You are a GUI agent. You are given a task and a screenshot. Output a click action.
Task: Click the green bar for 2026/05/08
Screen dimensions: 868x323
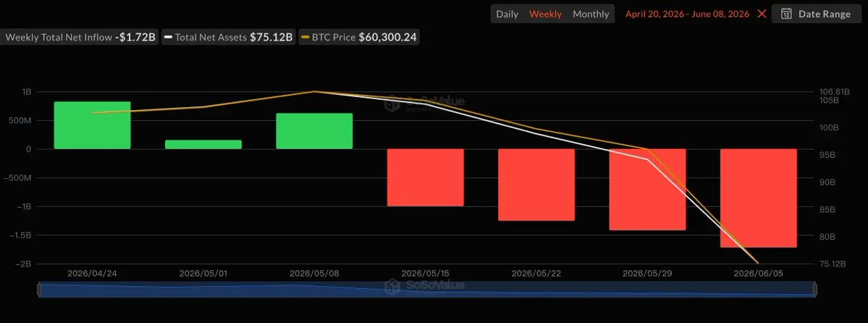[x=314, y=131]
